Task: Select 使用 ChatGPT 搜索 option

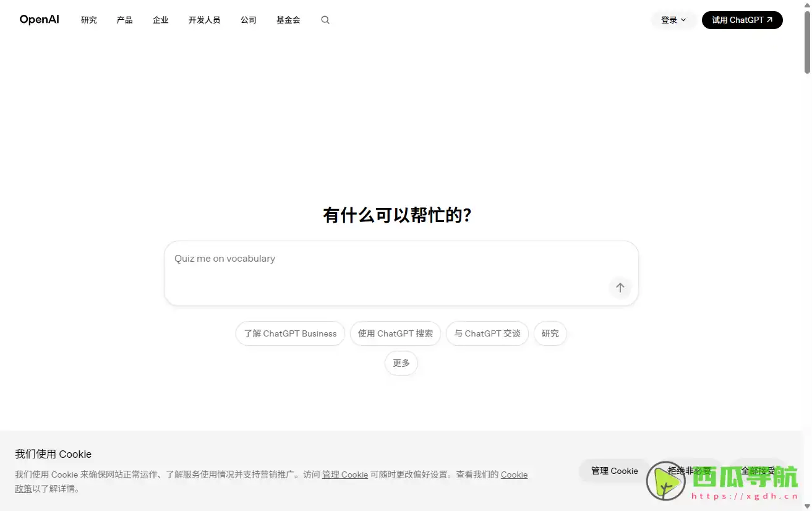Action: (395, 333)
